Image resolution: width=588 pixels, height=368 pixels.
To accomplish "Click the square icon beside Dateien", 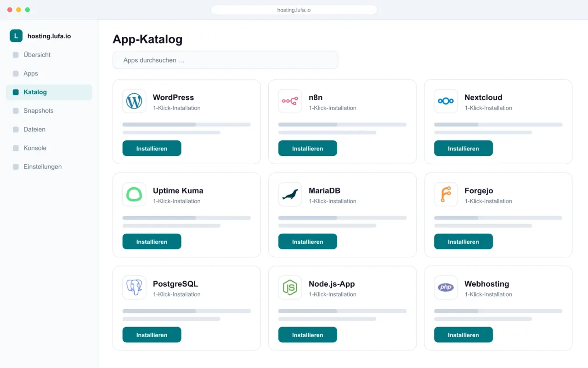I will tap(16, 130).
